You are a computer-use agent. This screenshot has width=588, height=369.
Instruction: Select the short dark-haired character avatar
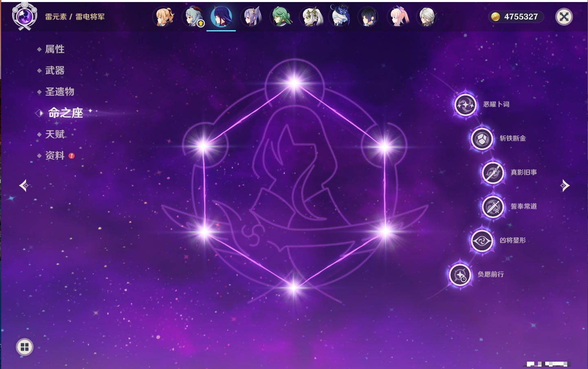click(x=368, y=17)
